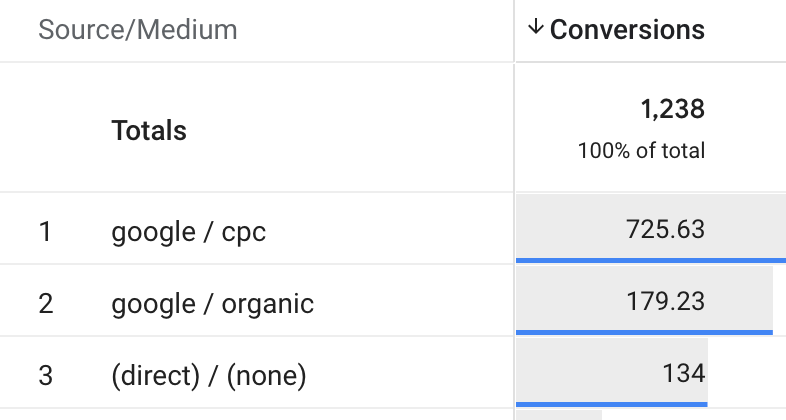The height and width of the screenshot is (420, 786).
Task: Click the blue bar under 725.63
Action: pyautogui.click(x=651, y=261)
